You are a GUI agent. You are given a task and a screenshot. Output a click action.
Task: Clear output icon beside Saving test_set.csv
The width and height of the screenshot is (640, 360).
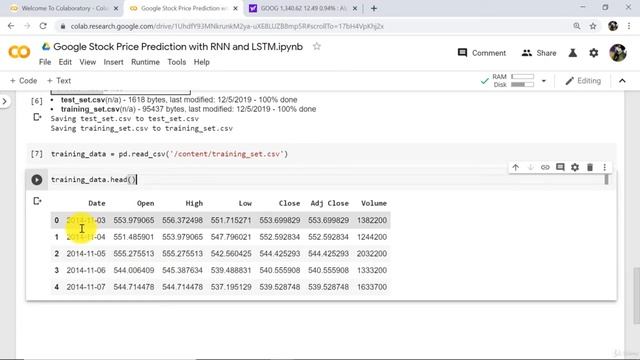click(x=37, y=118)
